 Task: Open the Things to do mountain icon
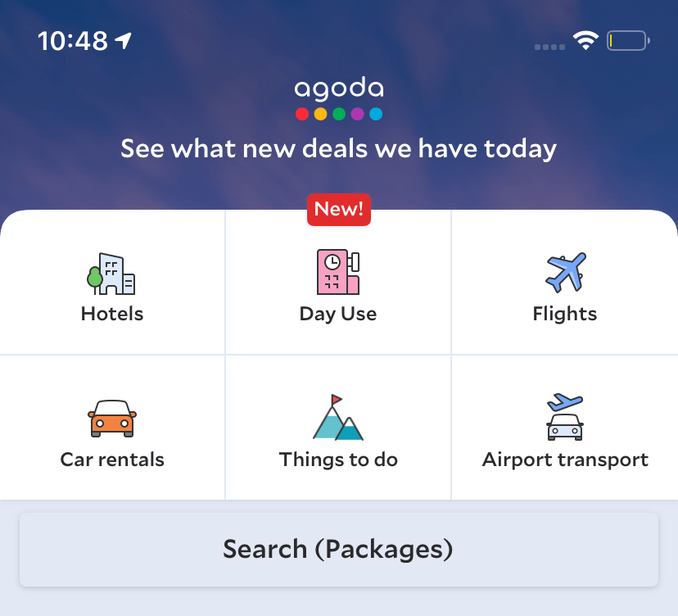pos(337,418)
